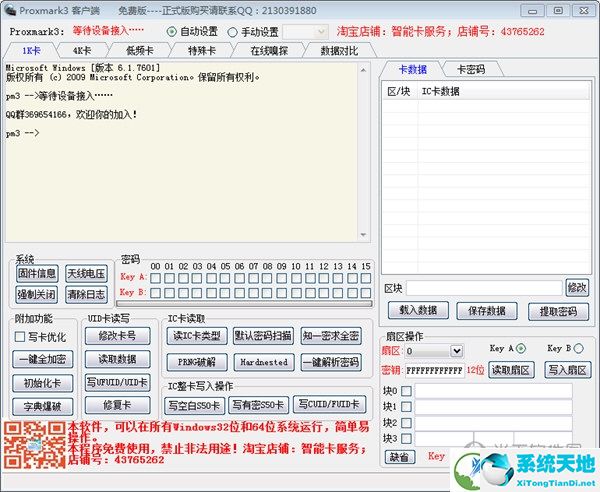Select the 卡数据 tab

(412, 69)
